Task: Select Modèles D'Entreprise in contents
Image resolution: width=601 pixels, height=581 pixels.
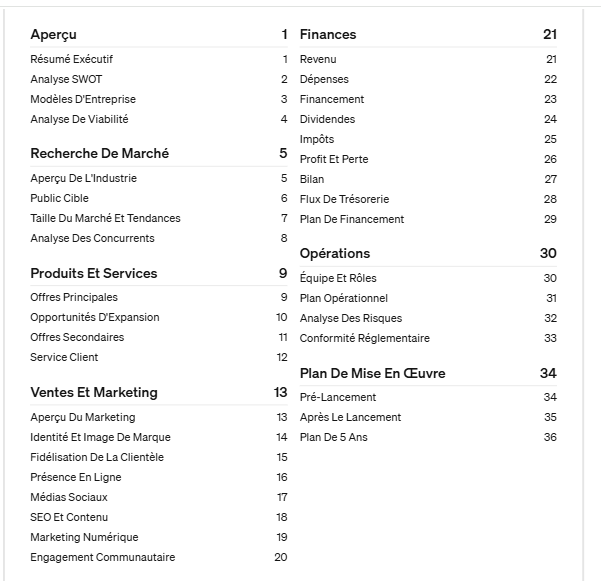Action: pyautogui.click(x=159, y=99)
